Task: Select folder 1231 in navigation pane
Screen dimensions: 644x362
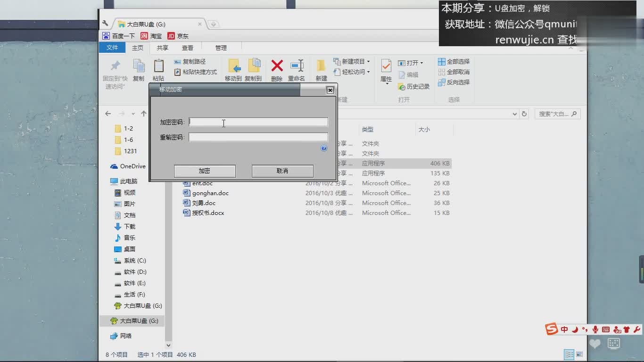Action: [126, 151]
